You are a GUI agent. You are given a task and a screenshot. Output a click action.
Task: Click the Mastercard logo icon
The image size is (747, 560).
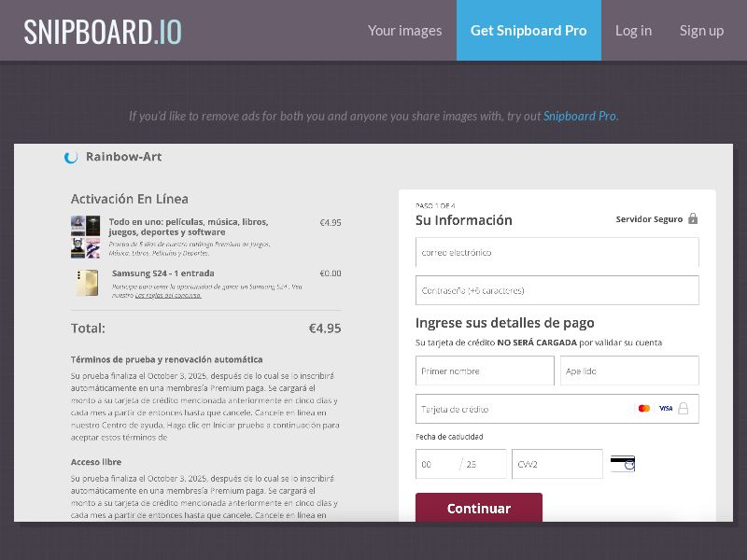click(x=644, y=409)
